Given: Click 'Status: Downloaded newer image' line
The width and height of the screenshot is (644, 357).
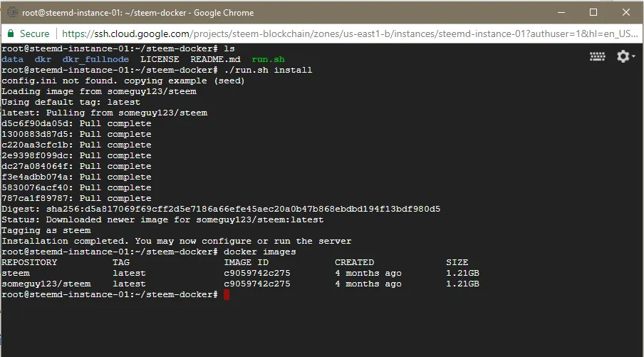Looking at the screenshot, I should [162, 219].
